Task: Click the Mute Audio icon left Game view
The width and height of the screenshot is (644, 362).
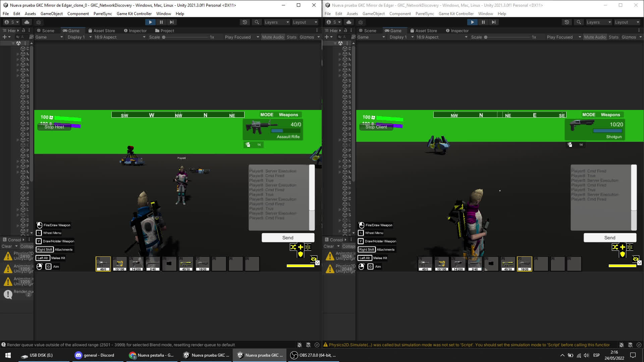Action: (x=273, y=37)
